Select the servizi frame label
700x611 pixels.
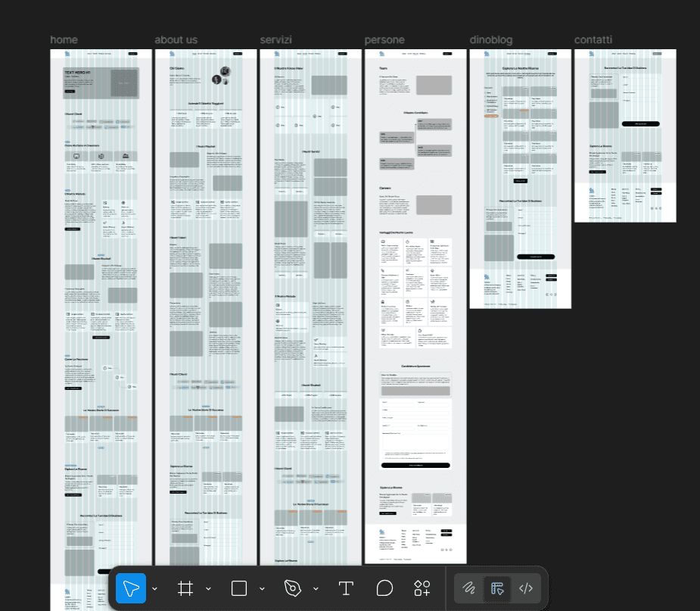pyautogui.click(x=276, y=40)
